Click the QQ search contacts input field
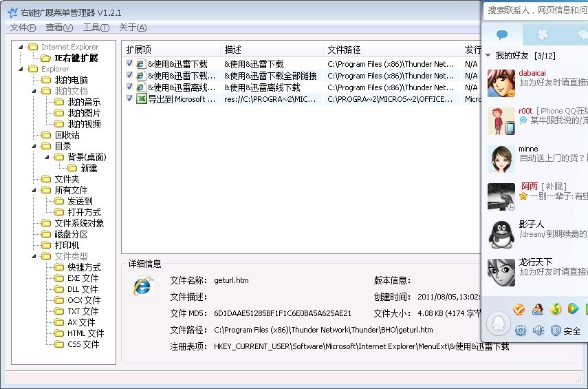Viewport: 588px width, 389px height. pyautogui.click(x=536, y=10)
